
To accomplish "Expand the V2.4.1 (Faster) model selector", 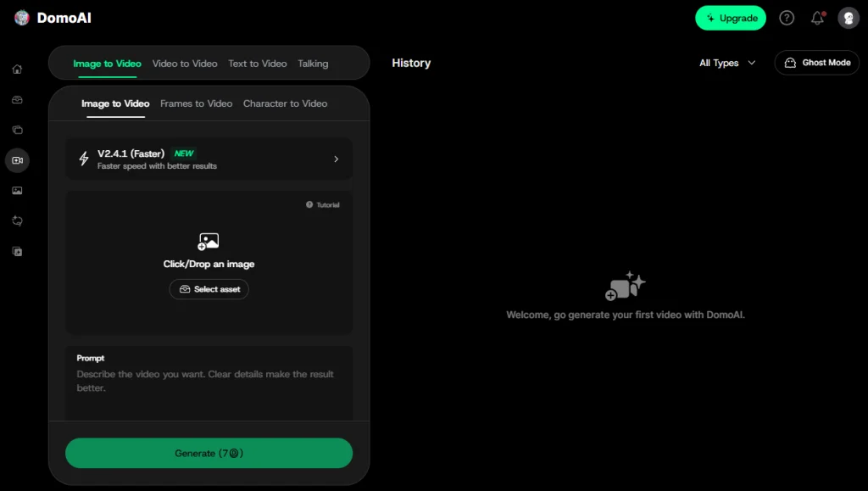I will point(209,159).
